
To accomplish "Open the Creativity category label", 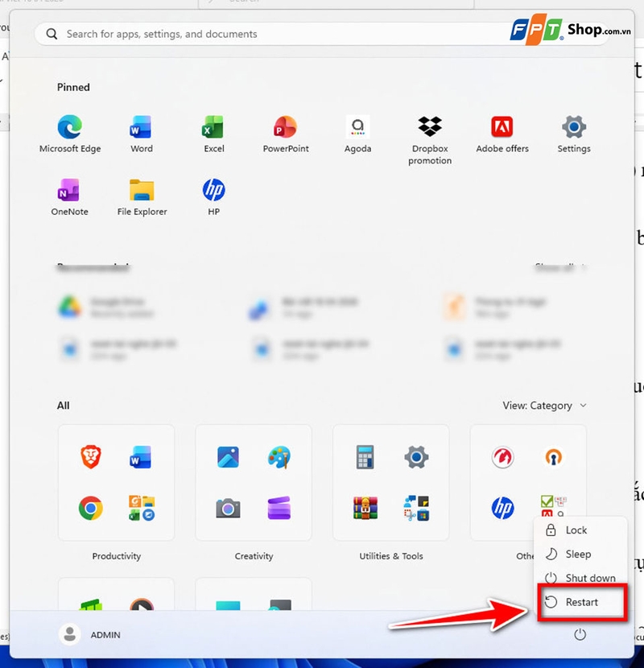I will (x=254, y=556).
